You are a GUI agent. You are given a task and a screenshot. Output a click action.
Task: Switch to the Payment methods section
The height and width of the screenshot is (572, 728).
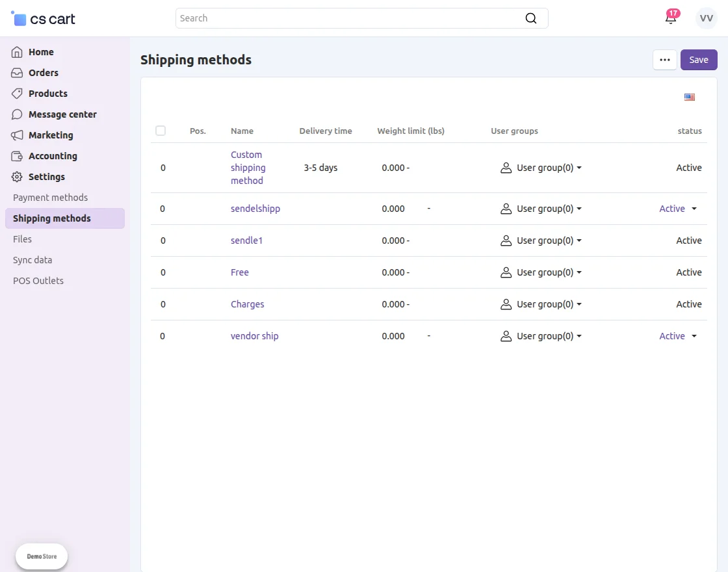pyautogui.click(x=50, y=197)
